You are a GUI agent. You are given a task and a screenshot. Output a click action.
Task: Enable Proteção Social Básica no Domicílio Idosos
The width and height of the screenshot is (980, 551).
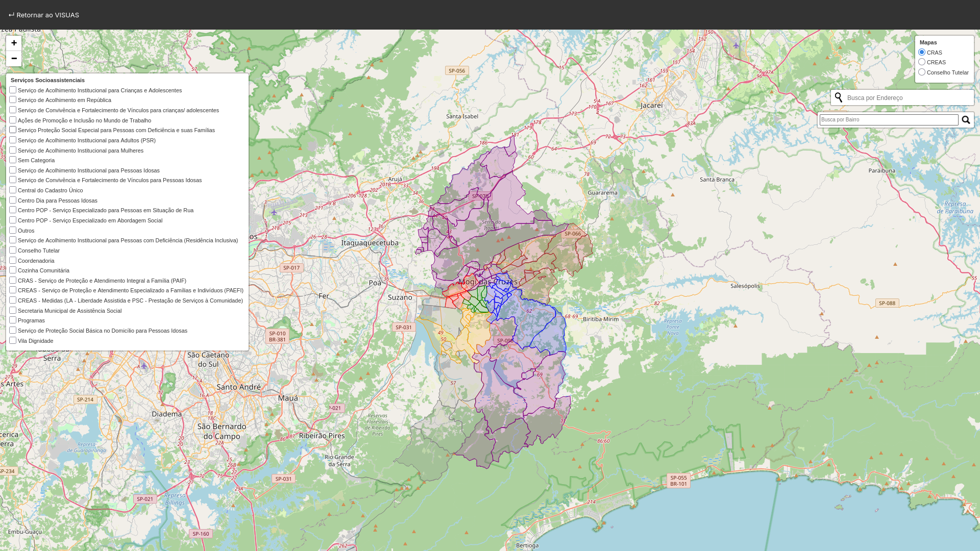[13, 330]
